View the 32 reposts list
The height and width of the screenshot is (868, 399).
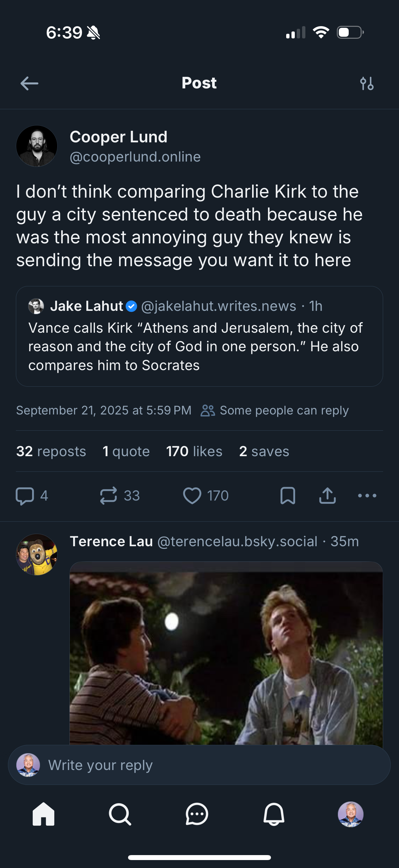click(51, 451)
